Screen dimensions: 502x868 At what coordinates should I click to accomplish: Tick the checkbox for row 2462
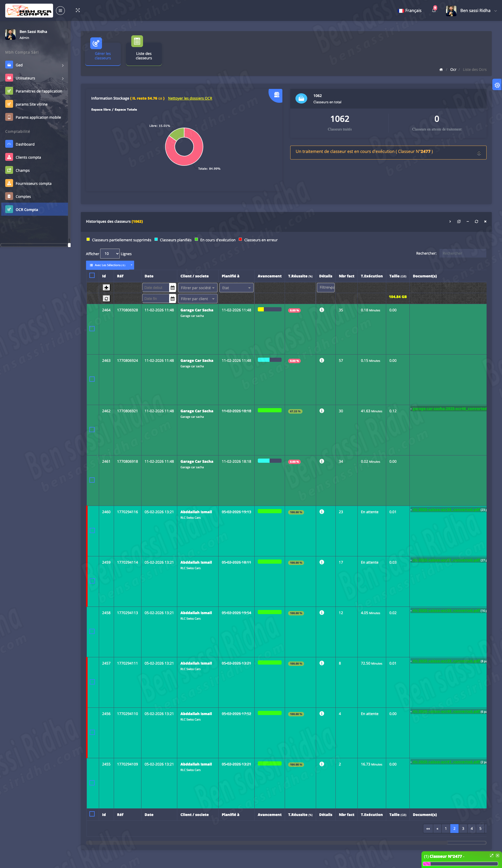coord(92,430)
